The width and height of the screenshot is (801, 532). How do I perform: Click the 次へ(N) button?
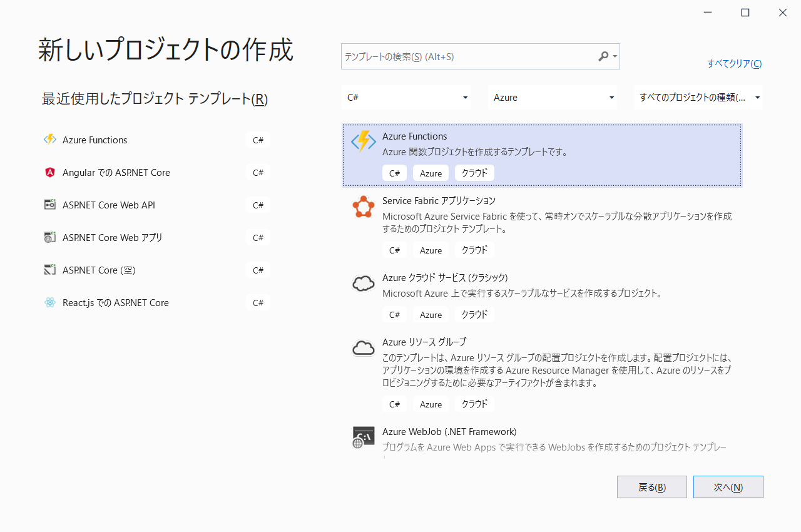tap(728, 487)
